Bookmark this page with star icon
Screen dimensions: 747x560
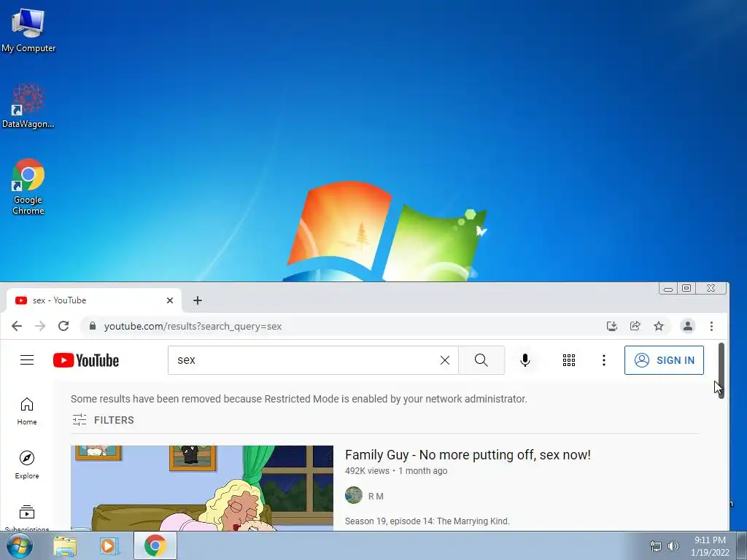(659, 326)
